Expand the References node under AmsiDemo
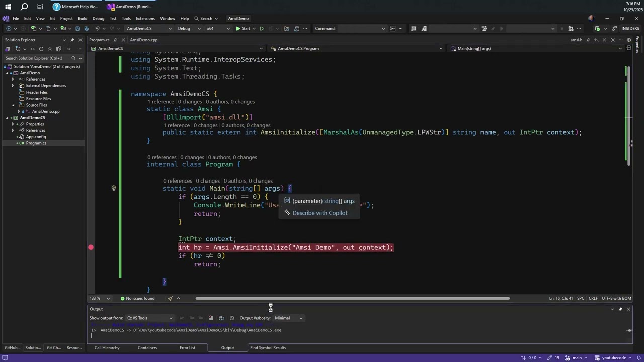Screen dimensions: 644x362 [13, 79]
